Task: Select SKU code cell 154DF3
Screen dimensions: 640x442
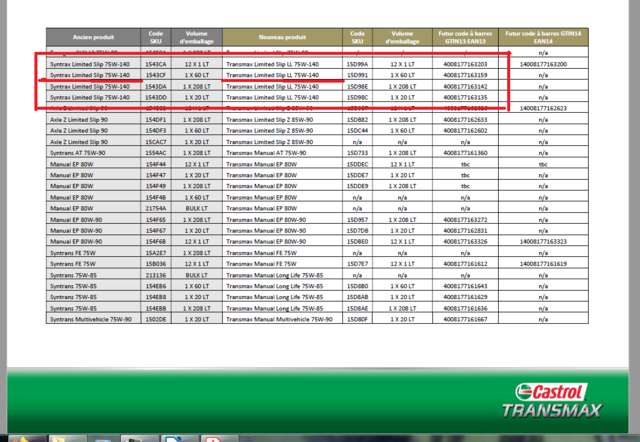Action: pos(156,131)
